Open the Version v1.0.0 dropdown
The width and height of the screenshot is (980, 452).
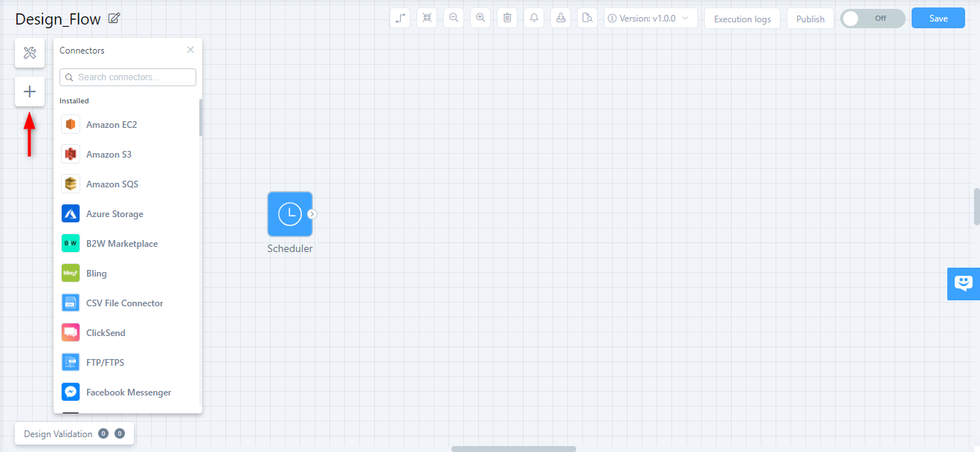tap(651, 17)
